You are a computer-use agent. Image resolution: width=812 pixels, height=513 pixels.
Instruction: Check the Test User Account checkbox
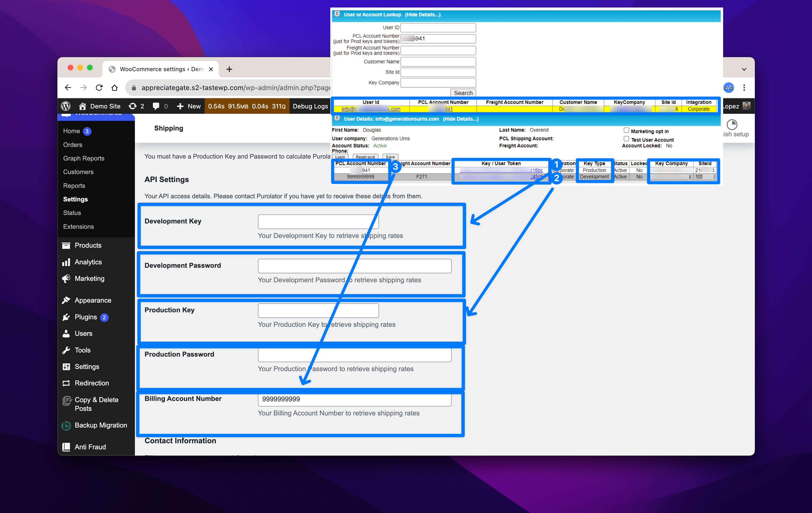pos(626,139)
